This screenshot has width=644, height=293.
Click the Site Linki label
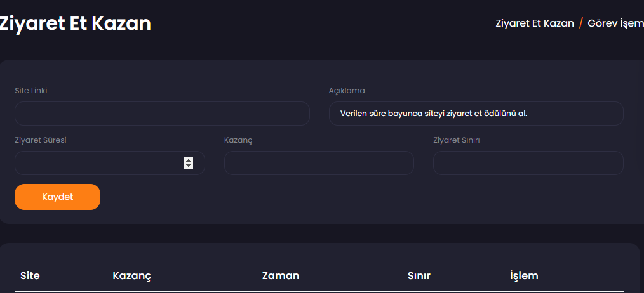pyautogui.click(x=31, y=90)
